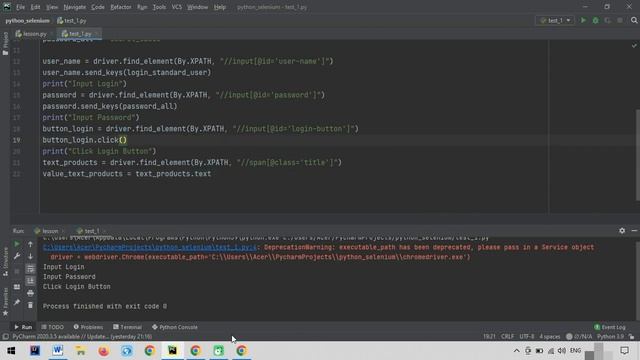Jump down the stack trace with down arrow
640x360 pixels.
click(x=30, y=256)
